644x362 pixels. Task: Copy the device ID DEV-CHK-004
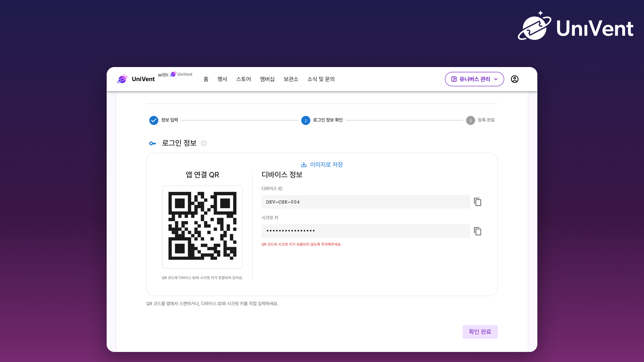point(477,202)
